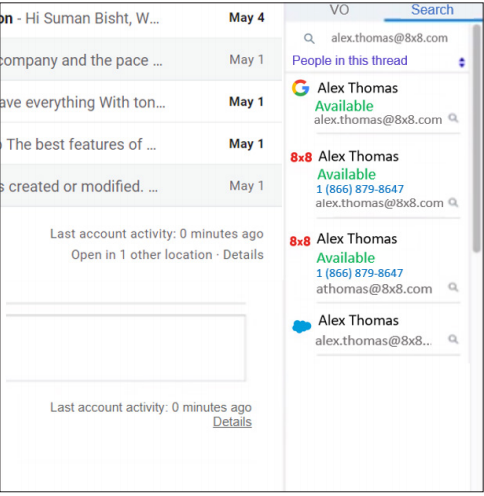Switch to the Search tab
The width and height of the screenshot is (484, 496).
pyautogui.click(x=432, y=10)
